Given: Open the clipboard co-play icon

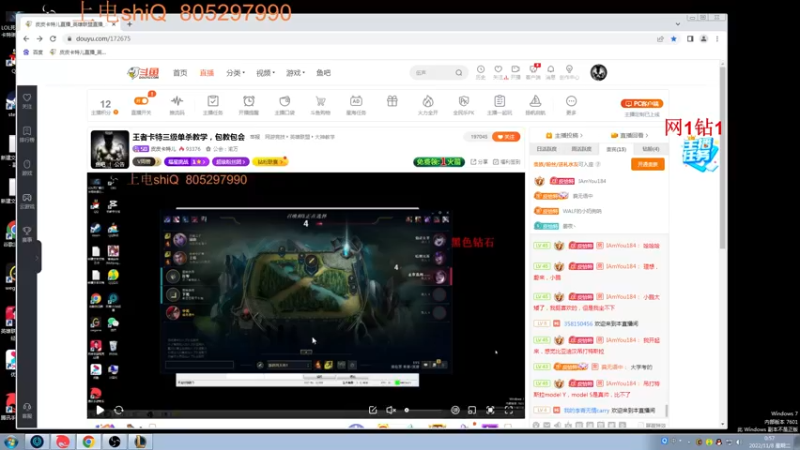Looking at the screenshot, I should (x=499, y=105).
